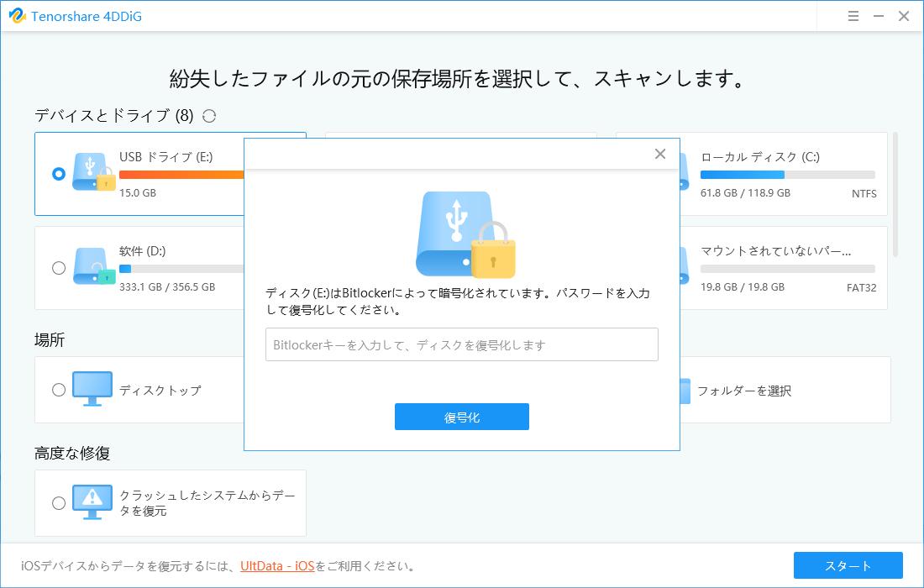Select the USB ドライブ (E:) radio button
This screenshot has height=588, width=924.
click(x=58, y=174)
